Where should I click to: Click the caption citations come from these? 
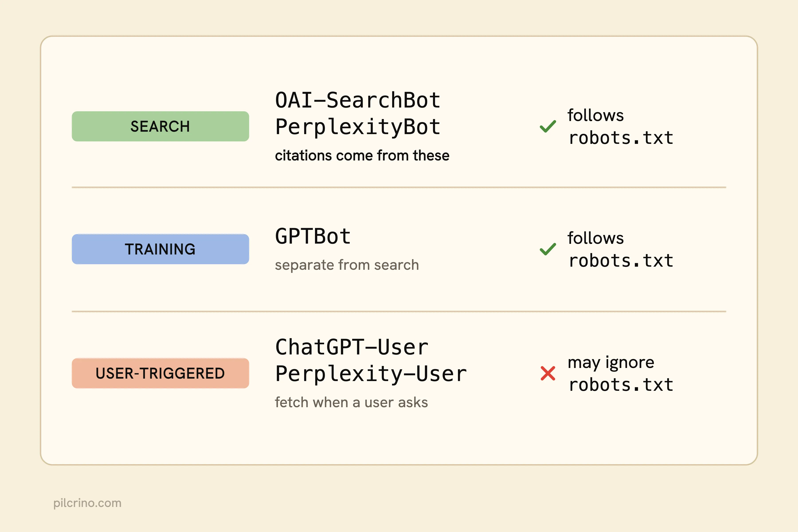[362, 156]
